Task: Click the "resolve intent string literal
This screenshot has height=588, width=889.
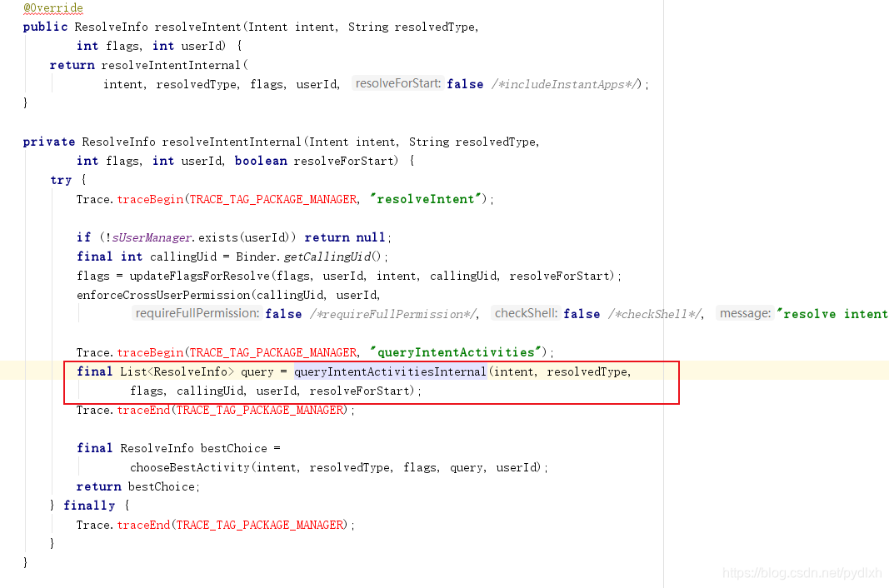Action: pos(832,314)
